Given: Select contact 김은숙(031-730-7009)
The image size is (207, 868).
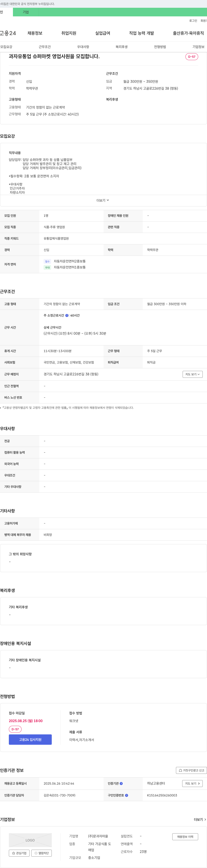Looking at the screenshot, I should click(59, 795).
